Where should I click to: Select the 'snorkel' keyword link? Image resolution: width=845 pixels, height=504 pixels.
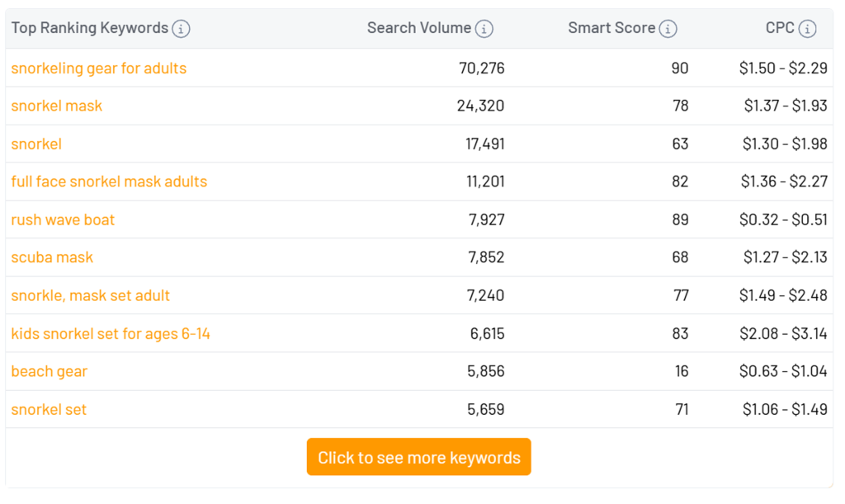tap(36, 144)
